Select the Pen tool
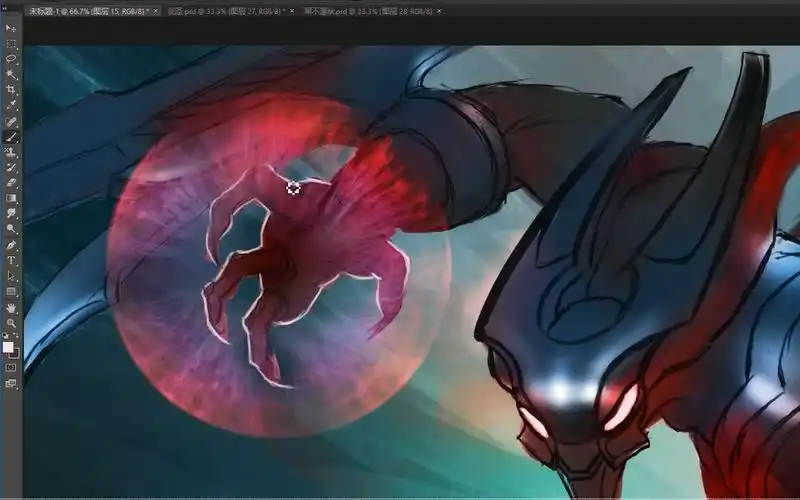This screenshot has width=800, height=500. 11,245
